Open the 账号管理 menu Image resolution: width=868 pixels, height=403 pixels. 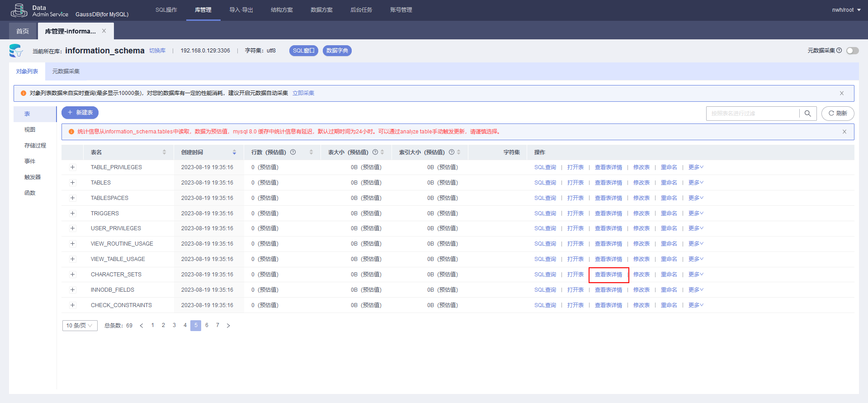point(401,10)
